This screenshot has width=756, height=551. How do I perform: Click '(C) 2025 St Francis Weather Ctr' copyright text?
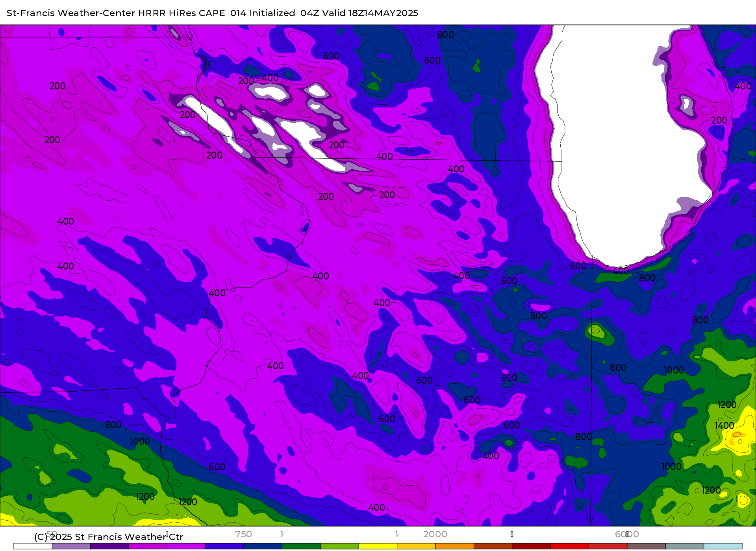pos(109,537)
